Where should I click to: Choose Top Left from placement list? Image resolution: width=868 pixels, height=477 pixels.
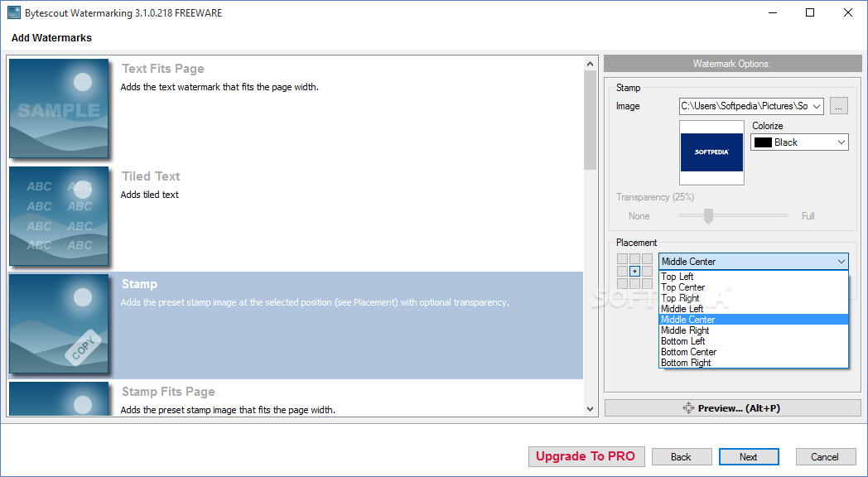(754, 276)
